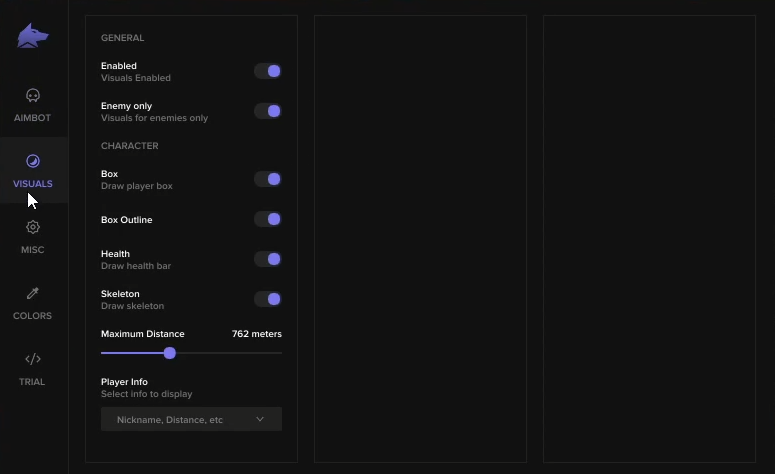Click the wolf logo icon
Image resolution: width=775 pixels, height=474 pixels.
coord(32,37)
